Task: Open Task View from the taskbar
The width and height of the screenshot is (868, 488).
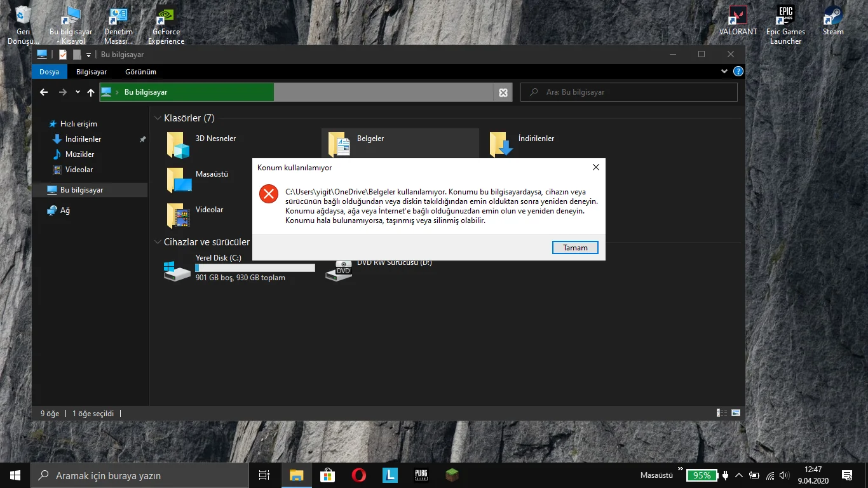Action: coord(264,475)
